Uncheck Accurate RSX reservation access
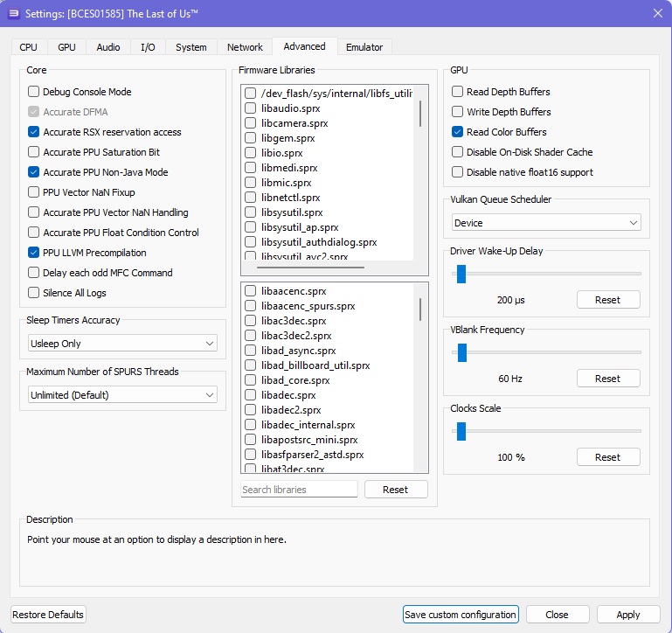The image size is (672, 633). [x=34, y=132]
